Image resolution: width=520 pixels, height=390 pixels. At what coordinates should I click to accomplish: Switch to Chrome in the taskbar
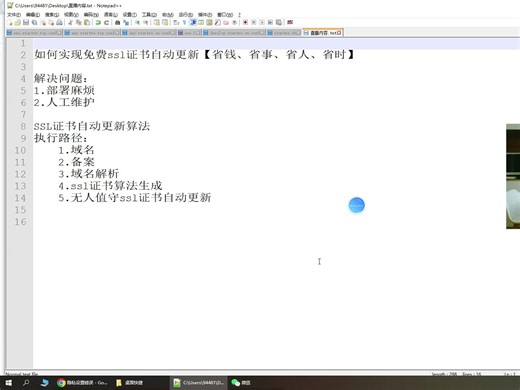point(82,383)
